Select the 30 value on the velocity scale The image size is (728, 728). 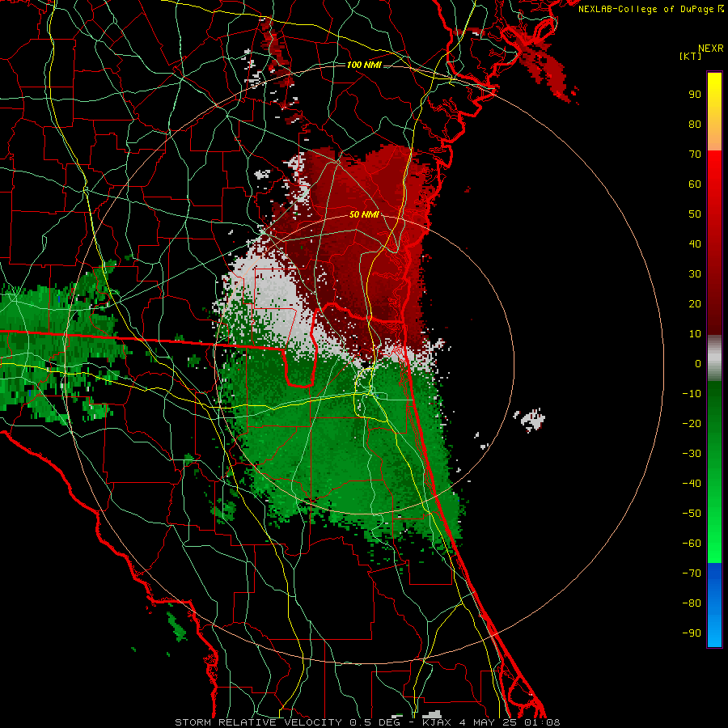(x=695, y=274)
